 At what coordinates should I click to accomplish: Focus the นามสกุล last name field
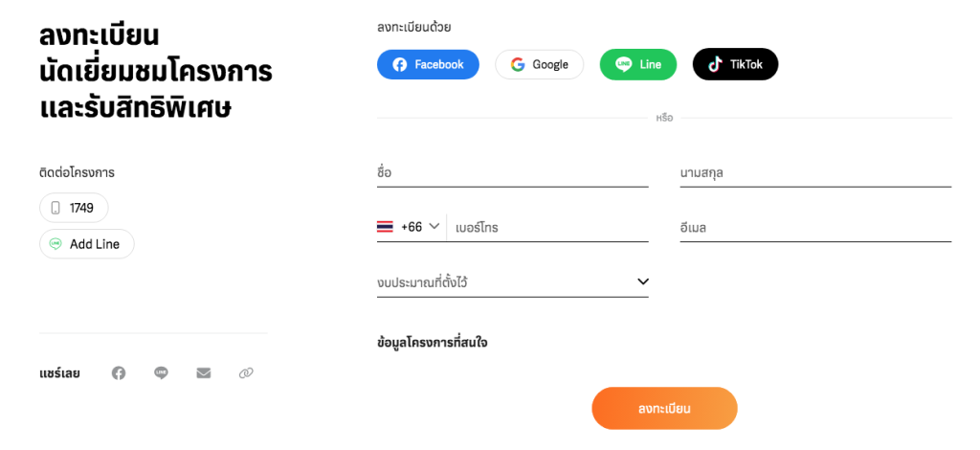tap(815, 172)
